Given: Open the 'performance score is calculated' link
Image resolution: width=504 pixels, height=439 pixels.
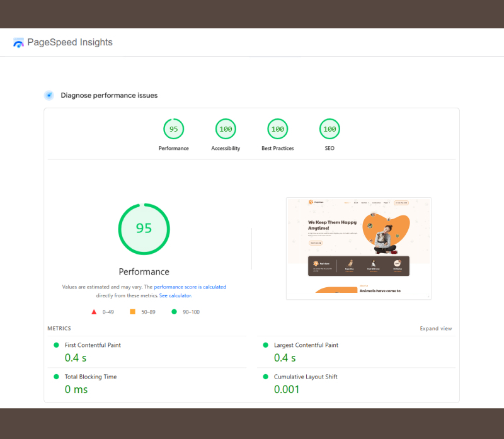Looking at the screenshot, I should click(190, 287).
